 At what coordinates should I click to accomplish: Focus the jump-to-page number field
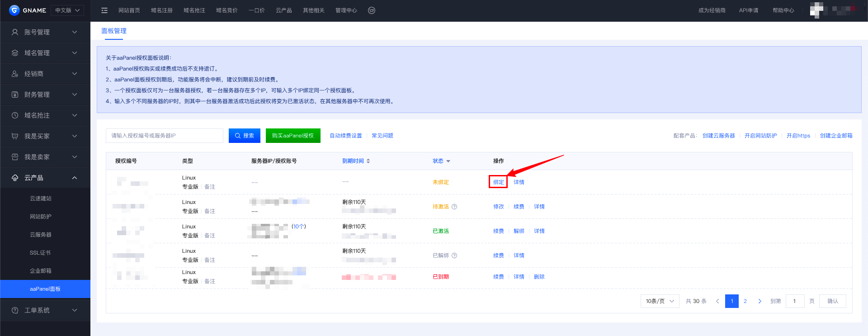click(x=795, y=301)
